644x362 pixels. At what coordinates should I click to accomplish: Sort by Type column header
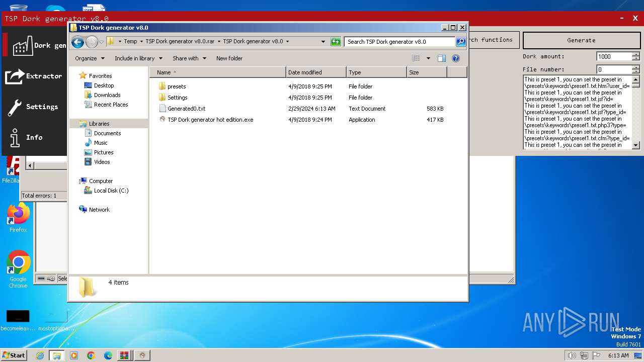pyautogui.click(x=376, y=72)
